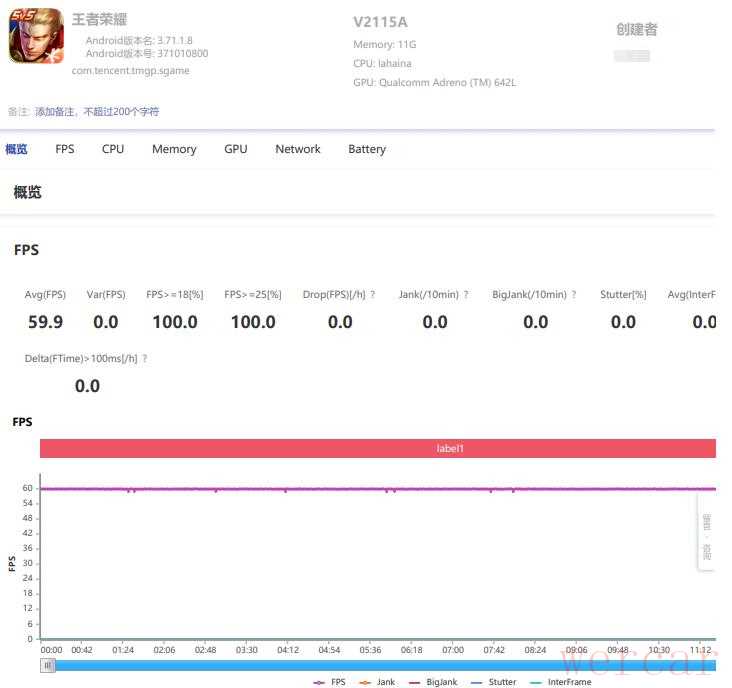The width and height of the screenshot is (732, 688).
Task: Toggle the InterFrame series in chart legend
Action: (561, 682)
